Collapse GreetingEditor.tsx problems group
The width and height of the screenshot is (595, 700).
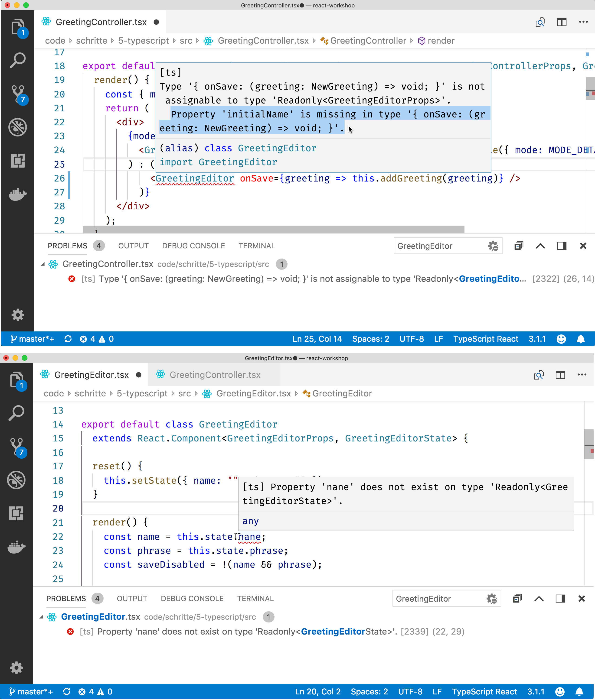pos(42,617)
